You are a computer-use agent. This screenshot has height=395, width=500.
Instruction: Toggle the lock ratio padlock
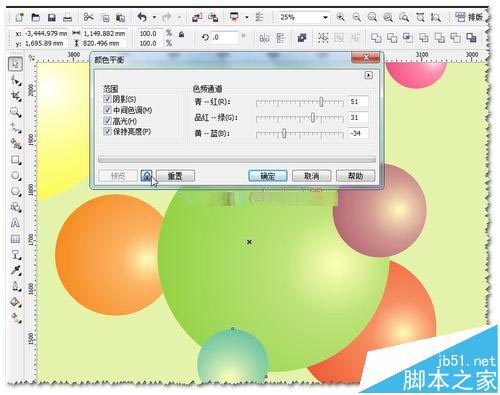click(x=182, y=34)
